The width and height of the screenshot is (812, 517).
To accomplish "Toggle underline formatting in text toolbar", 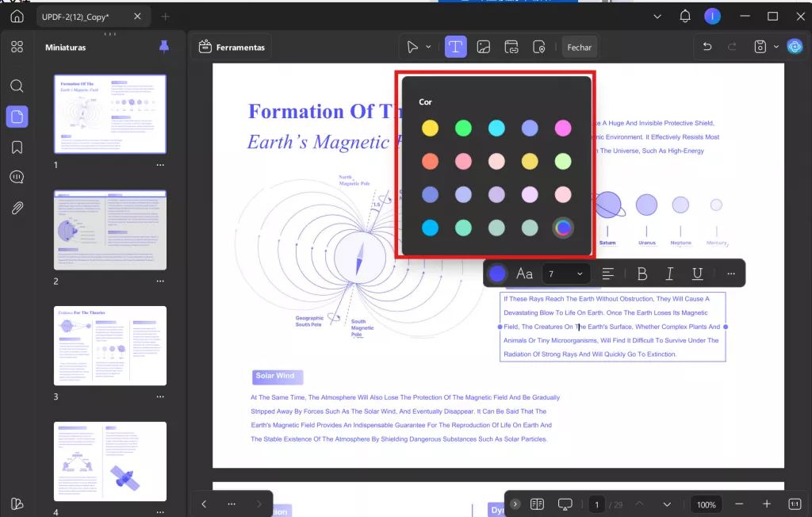I will click(697, 274).
